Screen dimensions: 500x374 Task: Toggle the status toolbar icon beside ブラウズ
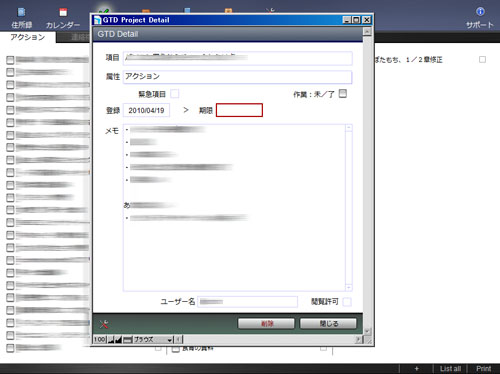(x=128, y=340)
